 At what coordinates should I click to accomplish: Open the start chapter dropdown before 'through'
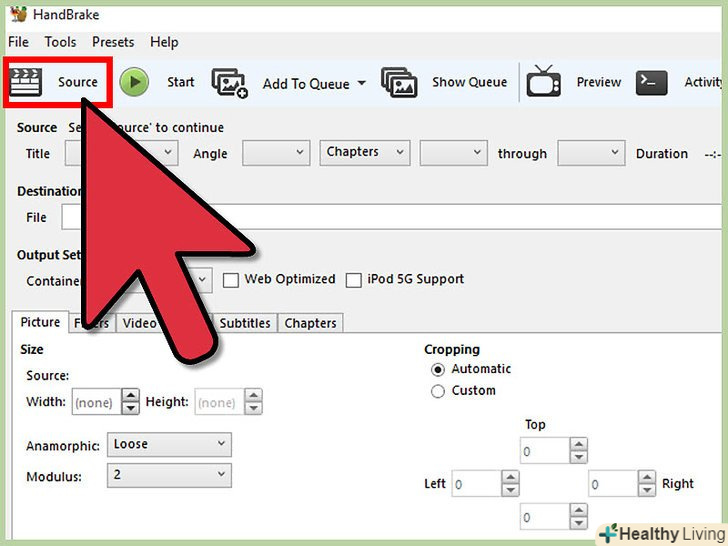(453, 153)
